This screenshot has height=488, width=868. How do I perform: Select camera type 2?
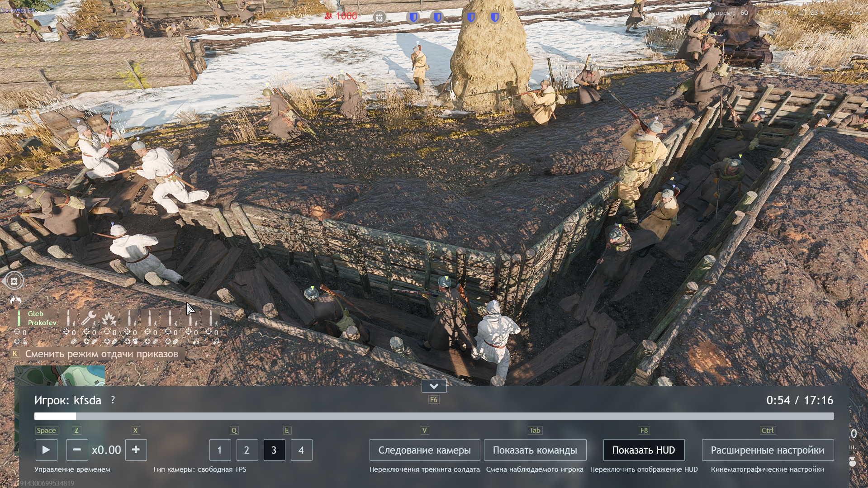[247, 450]
